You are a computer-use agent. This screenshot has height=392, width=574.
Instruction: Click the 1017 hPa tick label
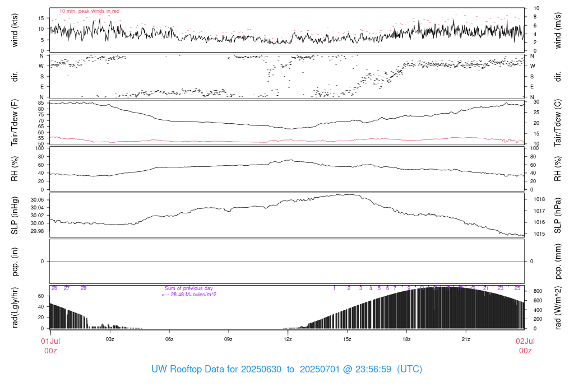pos(539,211)
